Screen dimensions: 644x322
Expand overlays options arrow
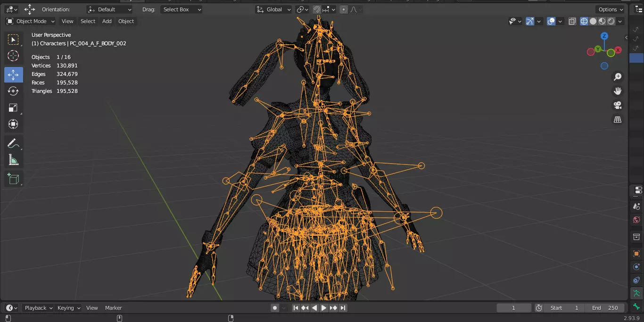coord(560,21)
